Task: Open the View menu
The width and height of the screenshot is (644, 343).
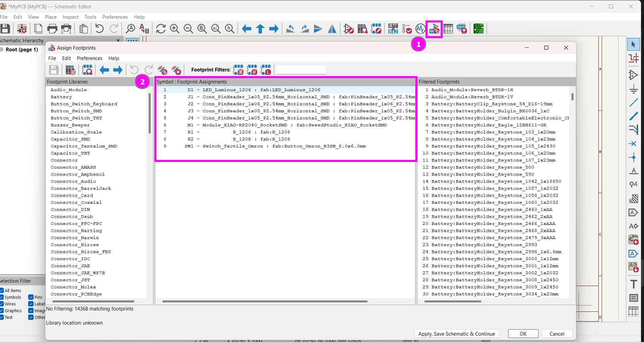Action: click(x=34, y=17)
